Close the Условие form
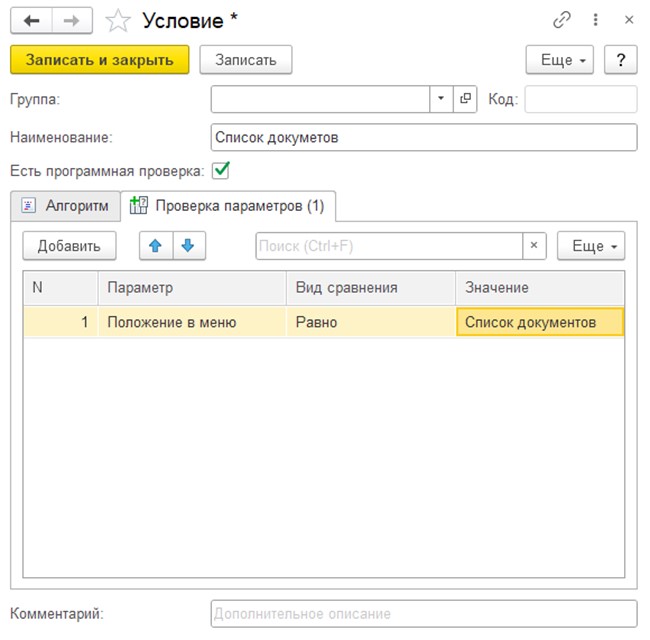 coord(629,20)
